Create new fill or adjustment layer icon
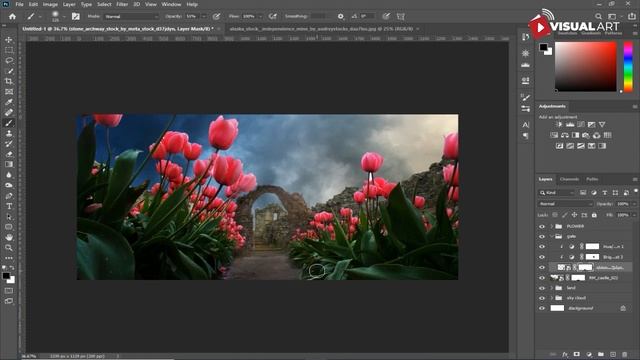The image size is (640, 360). (589, 354)
